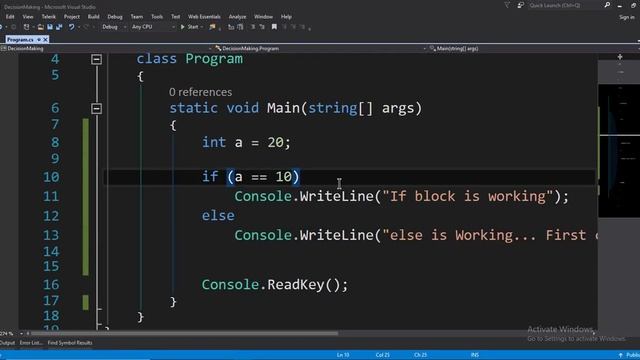The width and height of the screenshot is (640, 360).
Task: Open the Team menu
Action: pyautogui.click(x=137, y=17)
